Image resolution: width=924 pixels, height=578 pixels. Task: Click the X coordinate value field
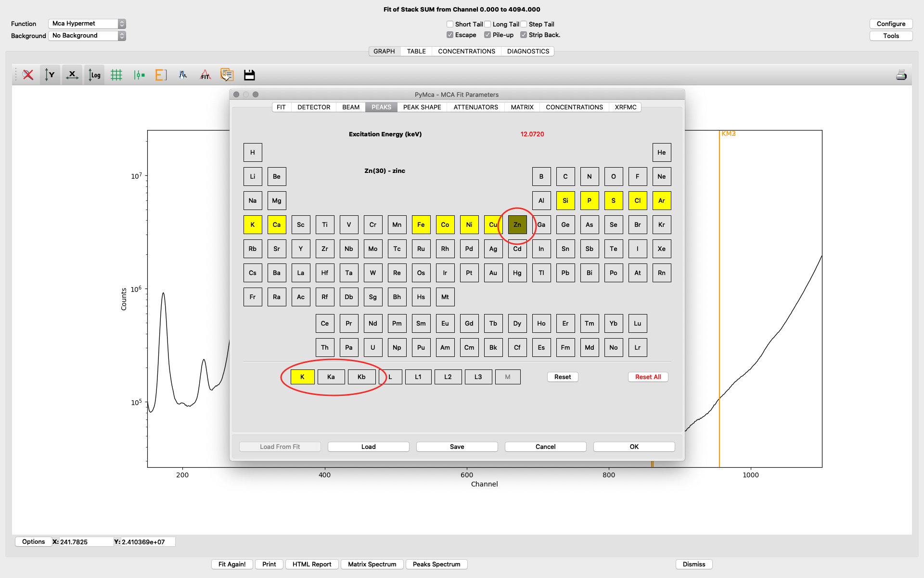(86, 542)
